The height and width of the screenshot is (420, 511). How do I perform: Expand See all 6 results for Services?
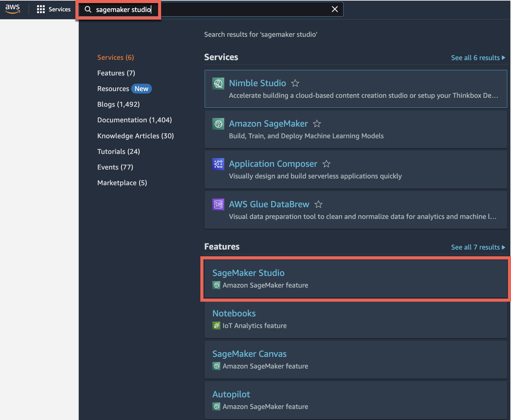click(478, 58)
